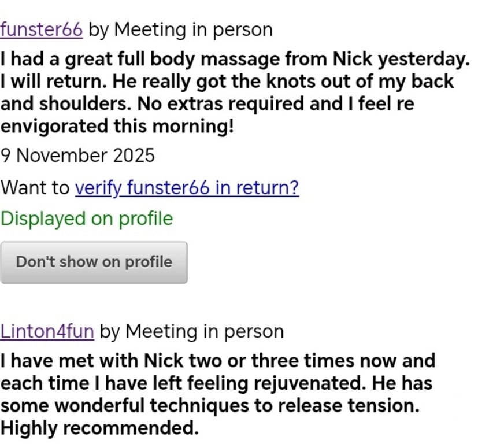
Task: Click the envigorated this morning line
Action: [x=117, y=125]
